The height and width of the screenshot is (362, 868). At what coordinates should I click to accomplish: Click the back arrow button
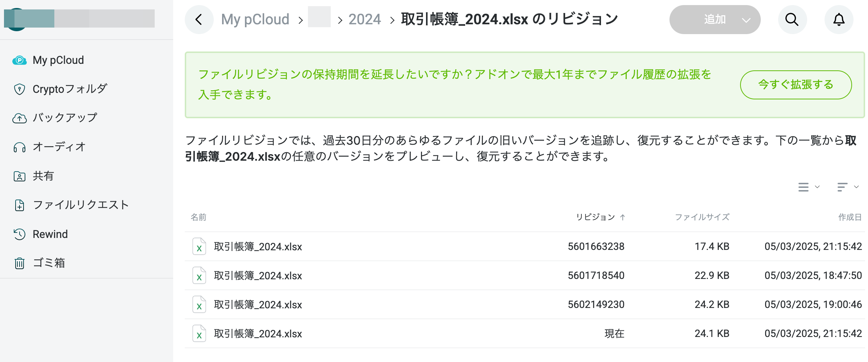[199, 20]
